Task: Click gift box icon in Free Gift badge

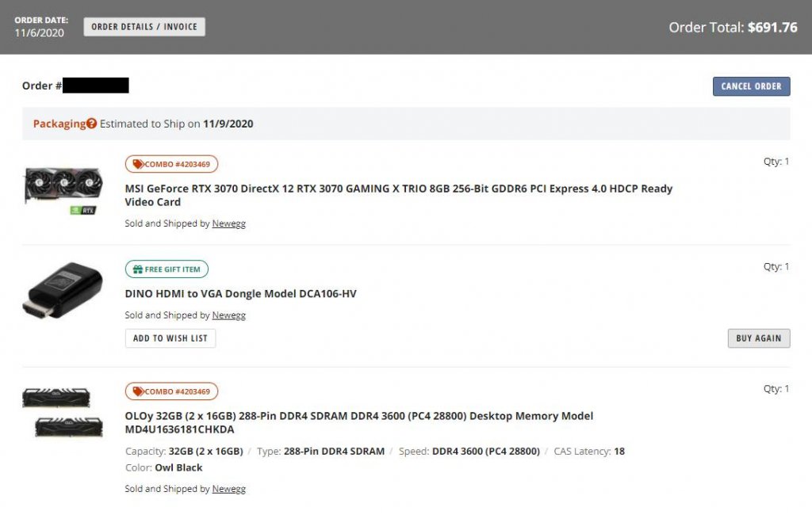Action: point(138,269)
